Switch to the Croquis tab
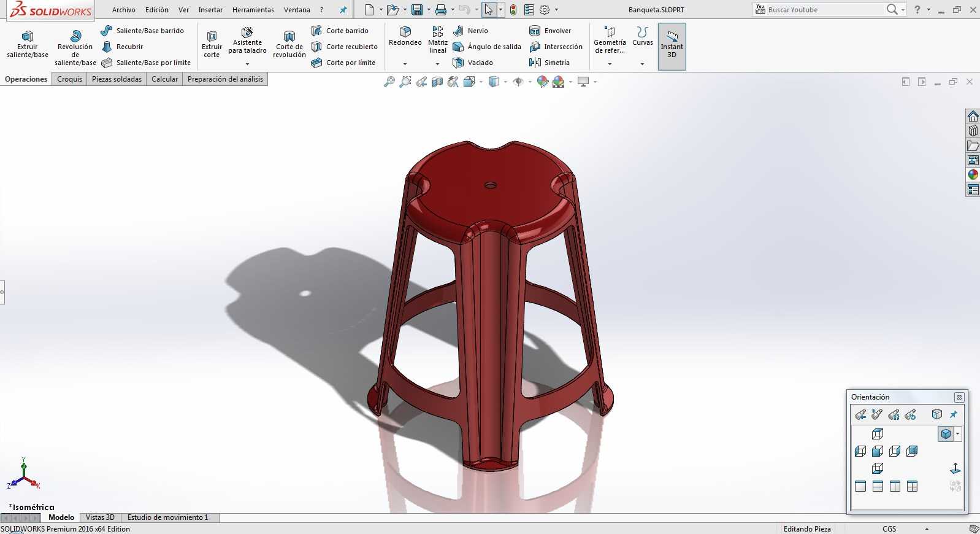980x534 pixels. 69,79
